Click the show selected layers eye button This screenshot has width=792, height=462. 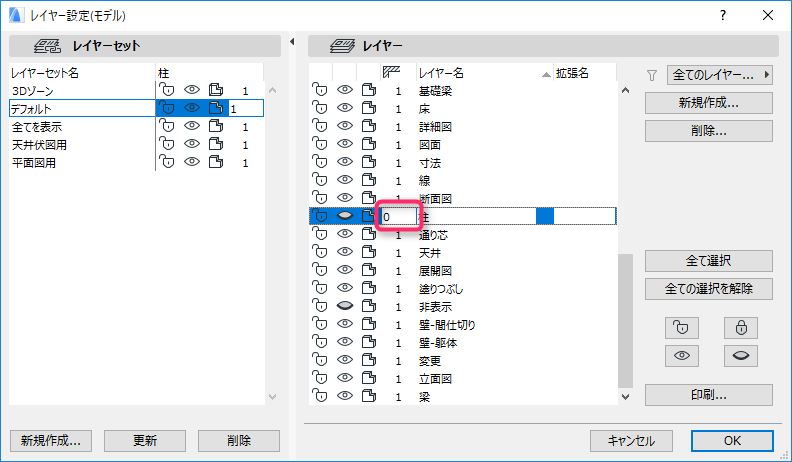[682, 355]
